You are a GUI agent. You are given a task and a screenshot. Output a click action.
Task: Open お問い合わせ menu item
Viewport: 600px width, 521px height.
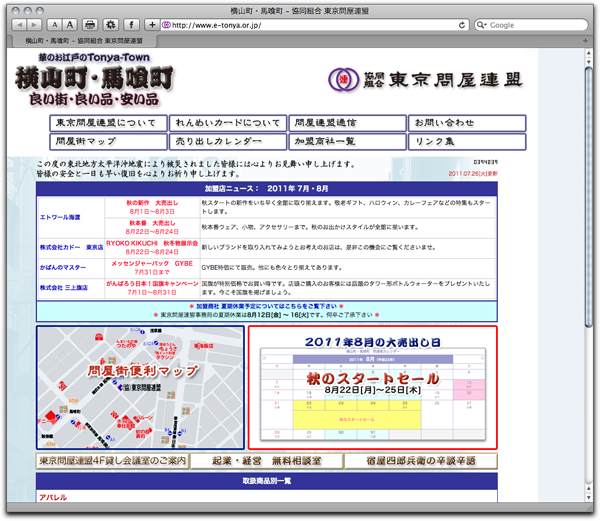[x=467, y=123]
